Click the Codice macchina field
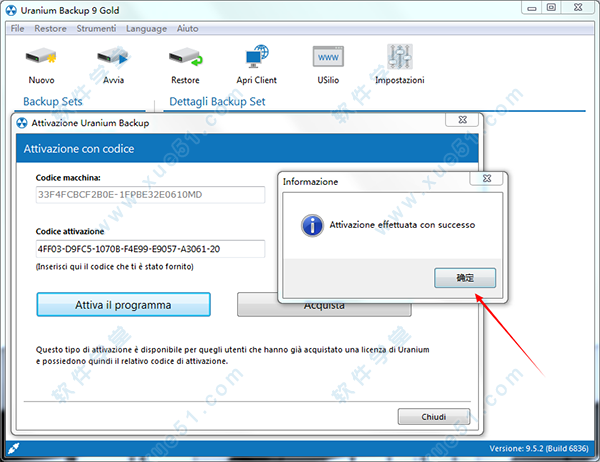 (150, 195)
